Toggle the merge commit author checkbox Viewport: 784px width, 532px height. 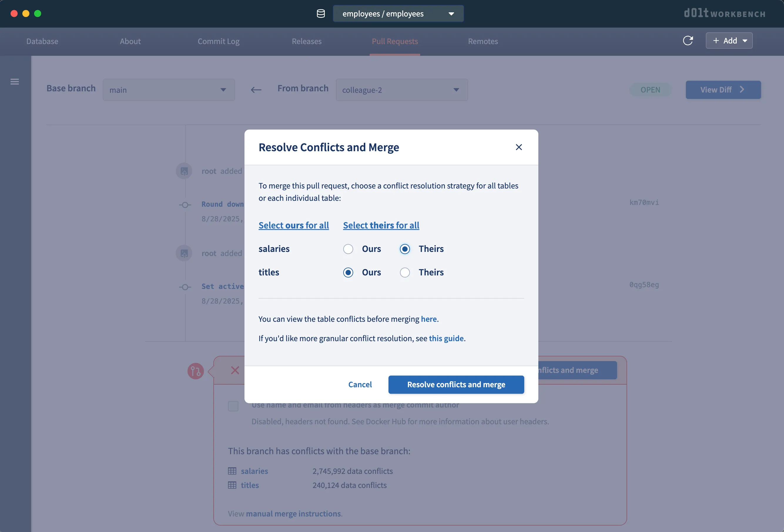[x=233, y=406]
